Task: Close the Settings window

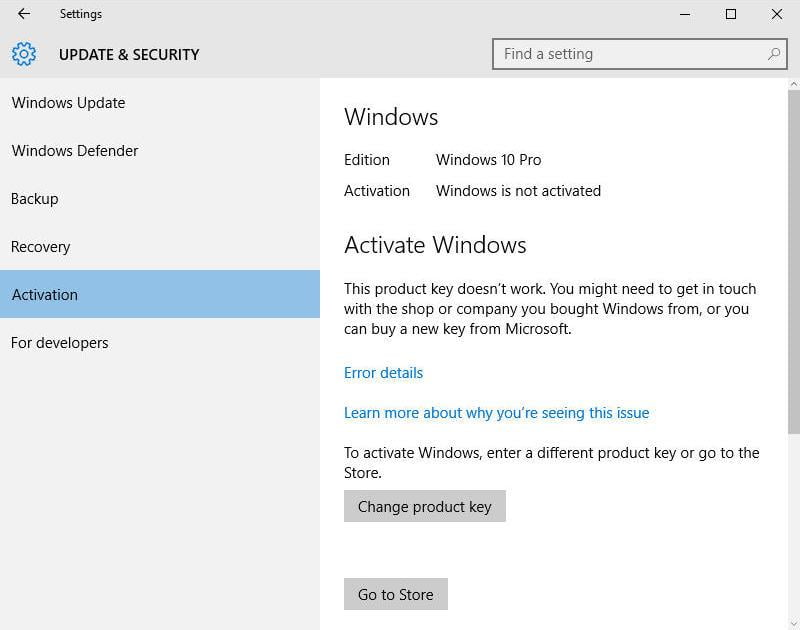Action: pyautogui.click(x=777, y=14)
